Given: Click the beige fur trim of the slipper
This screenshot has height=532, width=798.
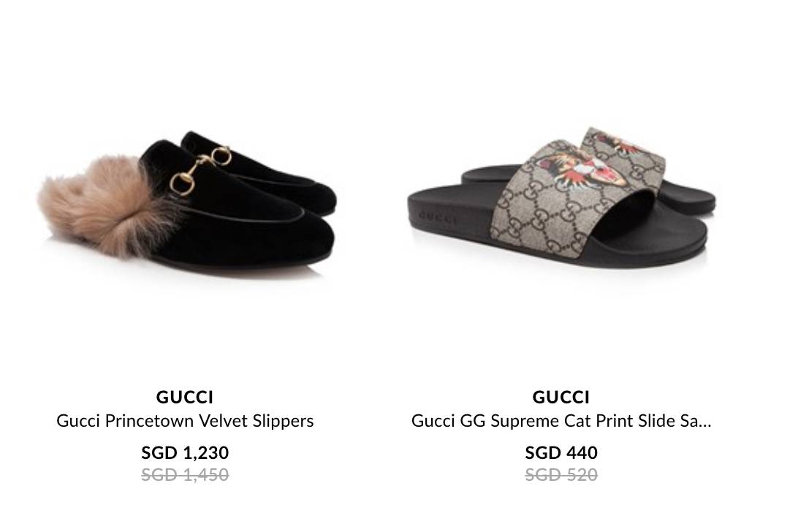Looking at the screenshot, I should click(110, 205).
